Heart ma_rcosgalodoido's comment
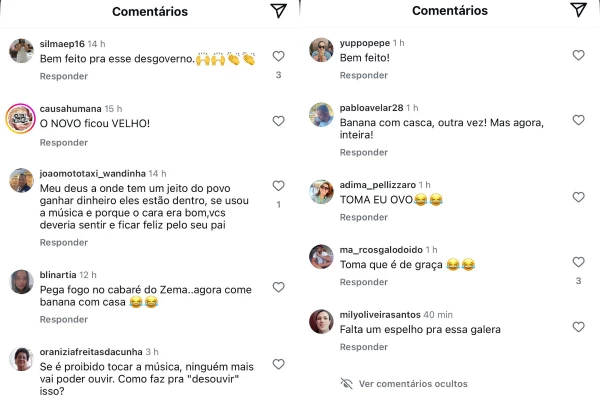The height and width of the screenshot is (400, 600). pyautogui.click(x=579, y=262)
